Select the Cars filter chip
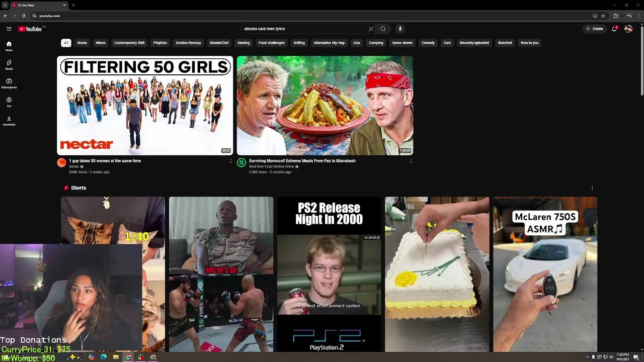This screenshot has width=644, height=362. 447,43
